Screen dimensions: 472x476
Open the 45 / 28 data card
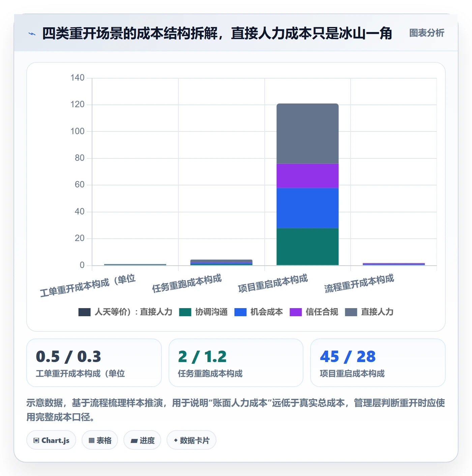click(378, 363)
